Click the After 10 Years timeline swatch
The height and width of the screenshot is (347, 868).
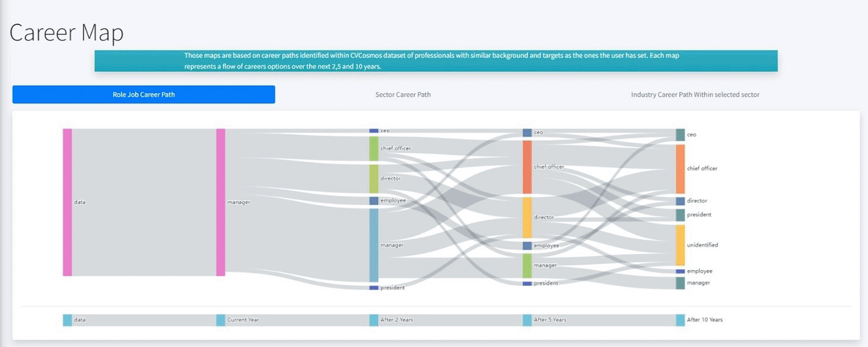coord(680,320)
